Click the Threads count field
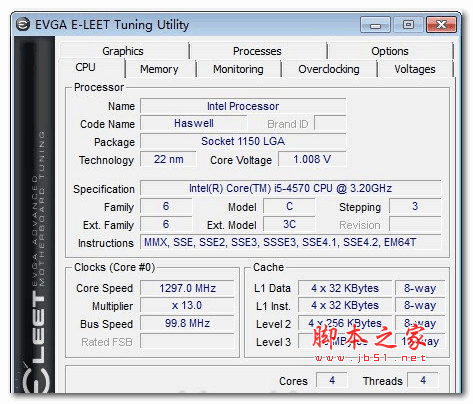This screenshot has height=404, width=473. pos(423,380)
